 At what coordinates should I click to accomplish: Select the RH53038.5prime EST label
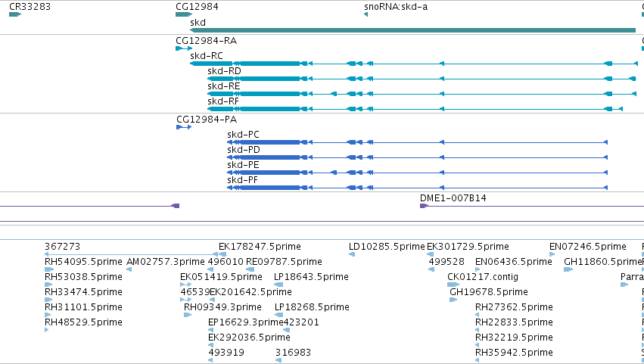83,277
